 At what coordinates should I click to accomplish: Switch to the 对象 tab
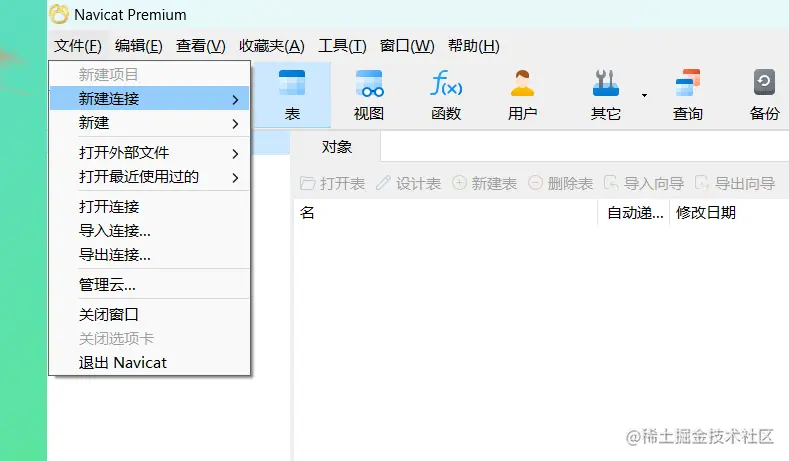[x=336, y=147]
